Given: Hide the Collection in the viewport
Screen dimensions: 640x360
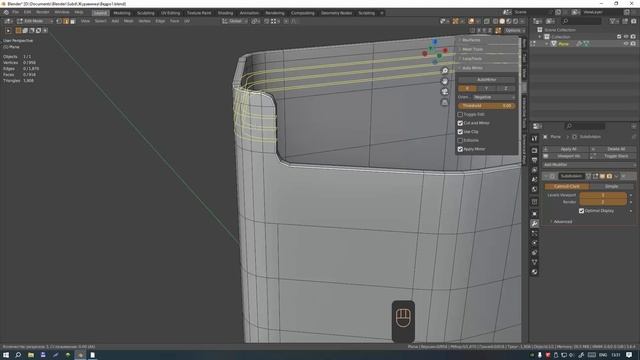Looking at the screenshot, I should tap(626, 37).
